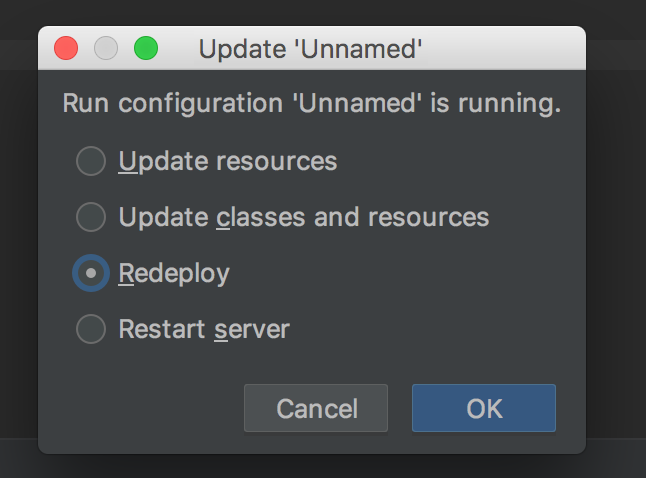Click the 'Run configuration is running' message
This screenshot has width=646, height=478.
click(312, 103)
